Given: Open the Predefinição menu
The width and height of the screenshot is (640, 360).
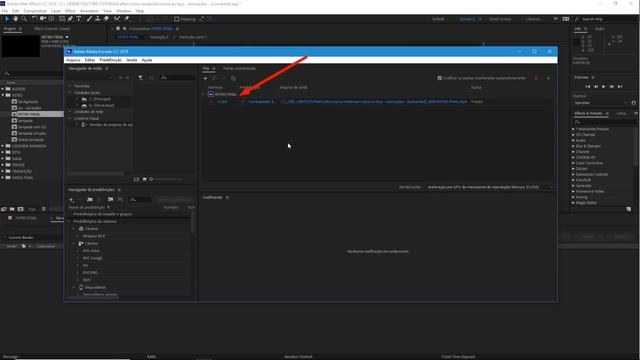Looking at the screenshot, I should click(x=111, y=60).
